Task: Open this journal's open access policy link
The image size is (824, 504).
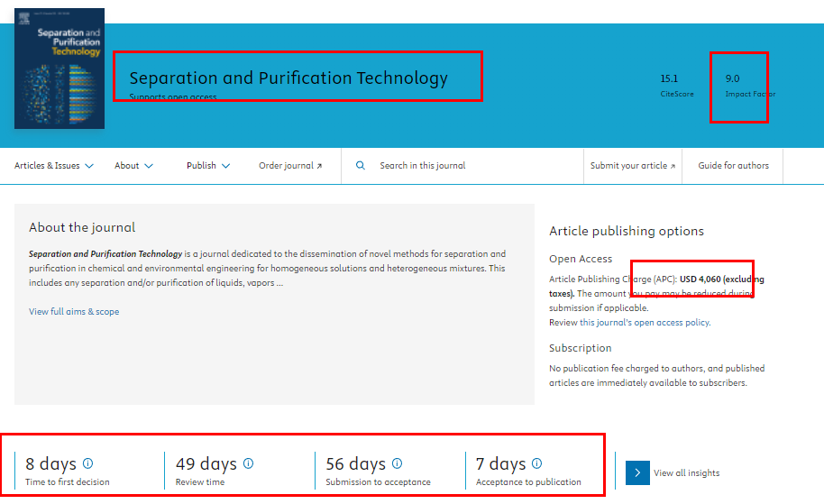Action: tap(644, 323)
